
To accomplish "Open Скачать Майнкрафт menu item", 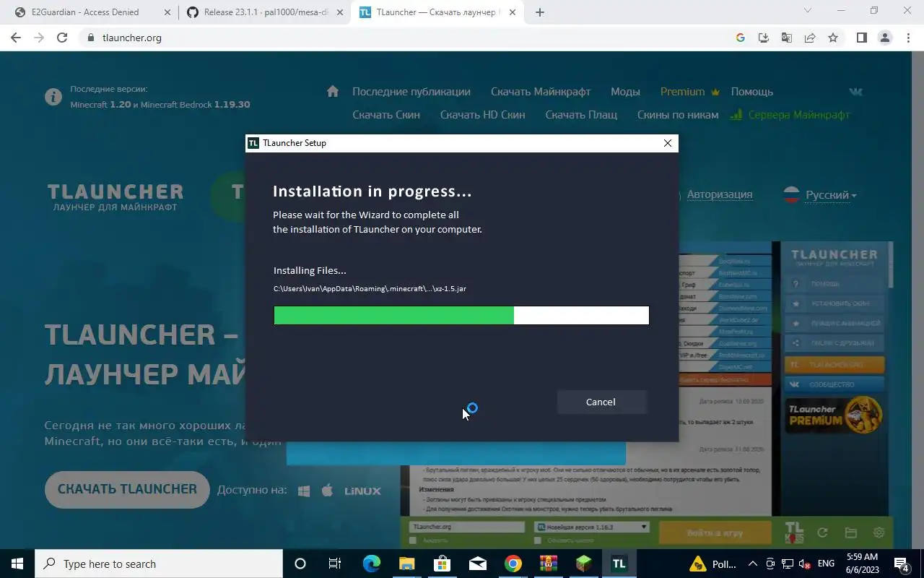I will point(541,92).
